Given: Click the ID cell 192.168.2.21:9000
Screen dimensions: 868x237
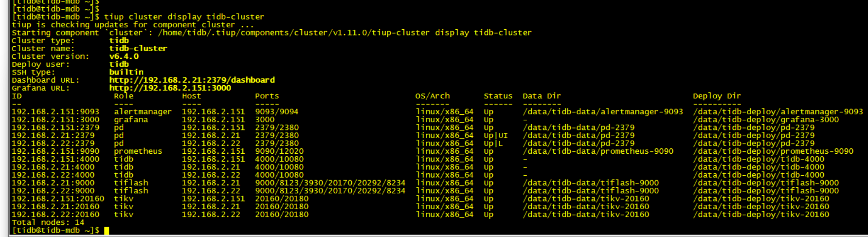Looking at the screenshot, I should (53, 182).
